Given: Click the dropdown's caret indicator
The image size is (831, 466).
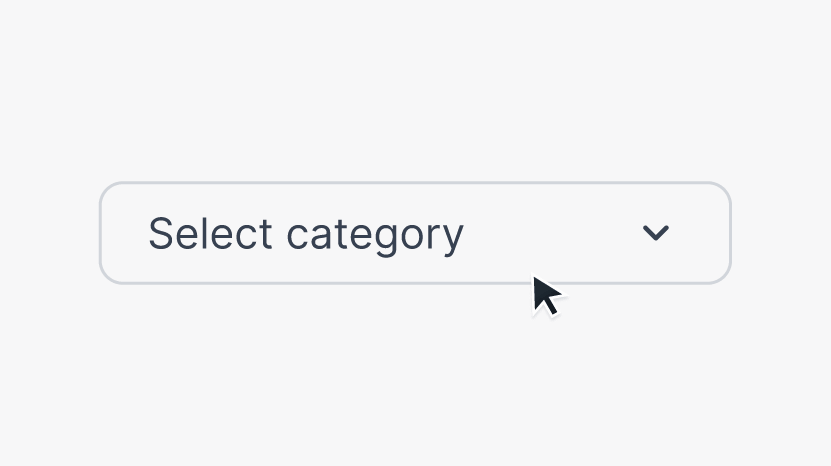Looking at the screenshot, I should pos(655,233).
